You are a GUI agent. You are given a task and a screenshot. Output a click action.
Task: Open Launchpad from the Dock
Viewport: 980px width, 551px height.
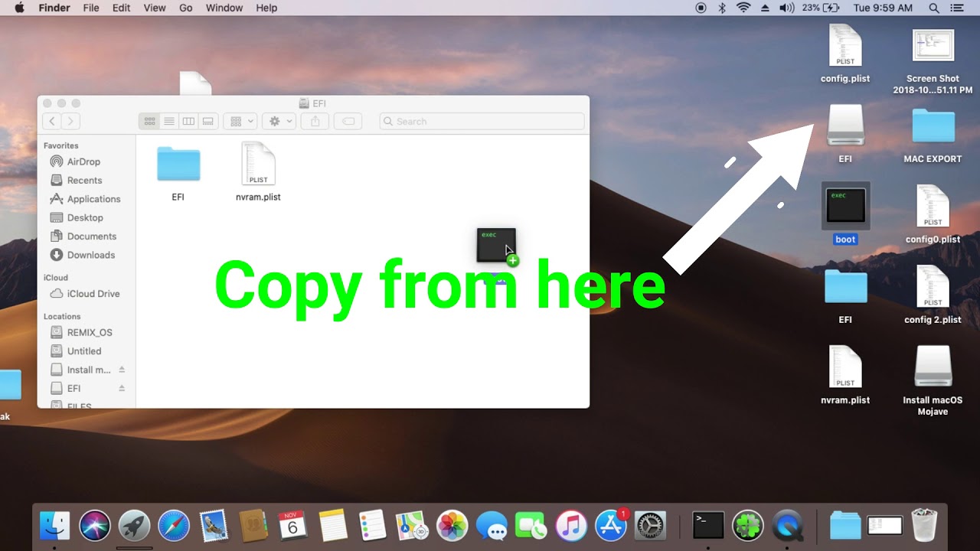pos(134,526)
